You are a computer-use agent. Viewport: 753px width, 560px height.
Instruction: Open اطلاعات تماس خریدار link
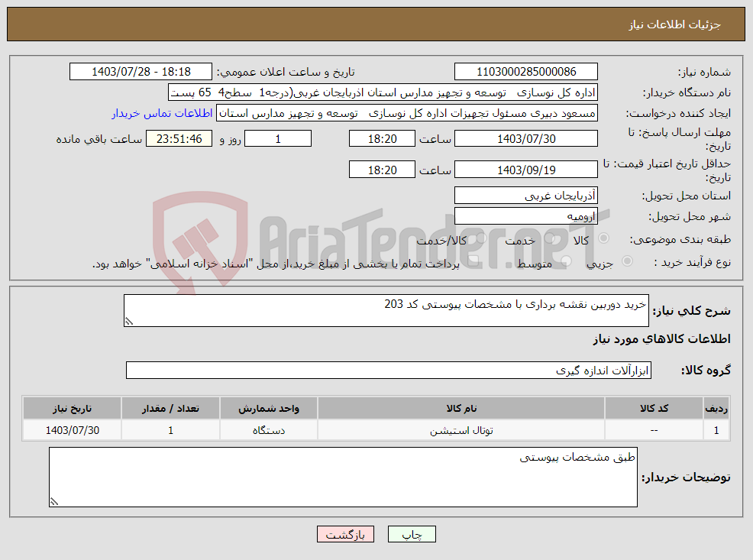click(162, 113)
